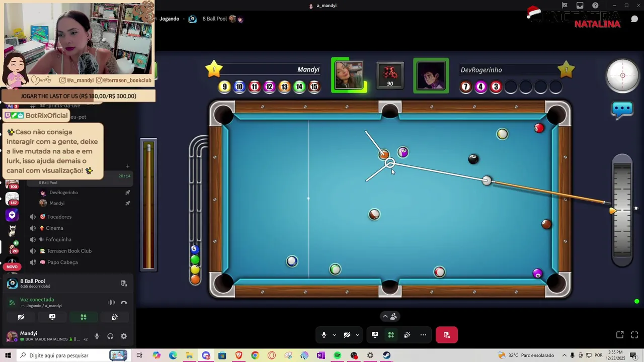Open Spotify from the taskbar
This screenshot has width=644, height=362.
coord(337,355)
